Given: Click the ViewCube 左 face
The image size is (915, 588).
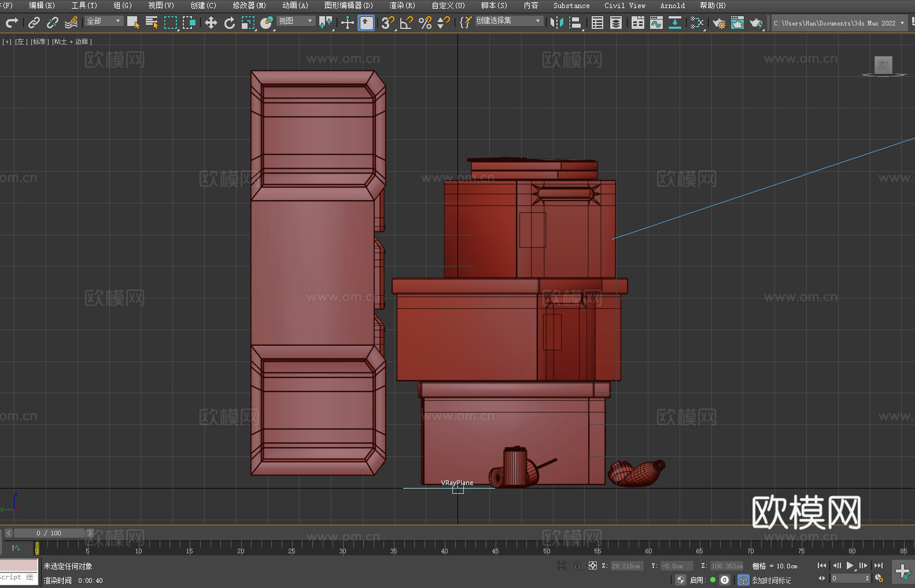Looking at the screenshot, I should coord(883,65).
